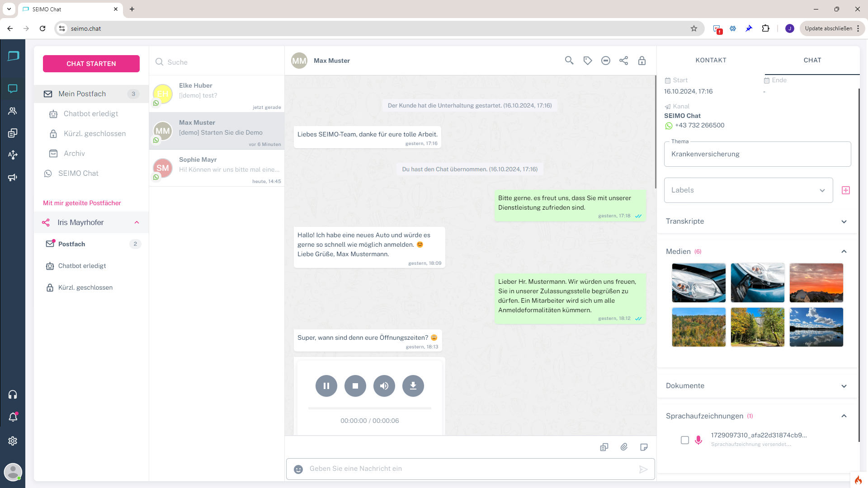Collapse the Iris Mayrhofer shared mailbox

(x=137, y=222)
